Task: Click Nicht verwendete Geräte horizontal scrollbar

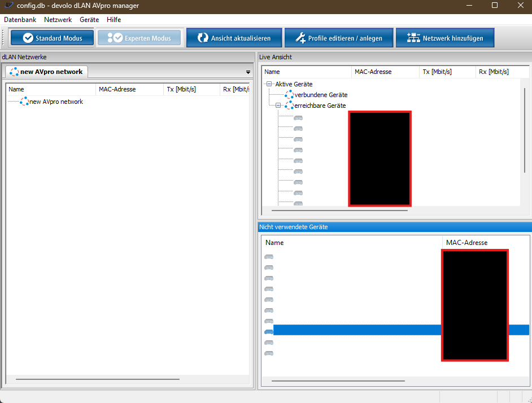Action: pyautogui.click(x=338, y=381)
